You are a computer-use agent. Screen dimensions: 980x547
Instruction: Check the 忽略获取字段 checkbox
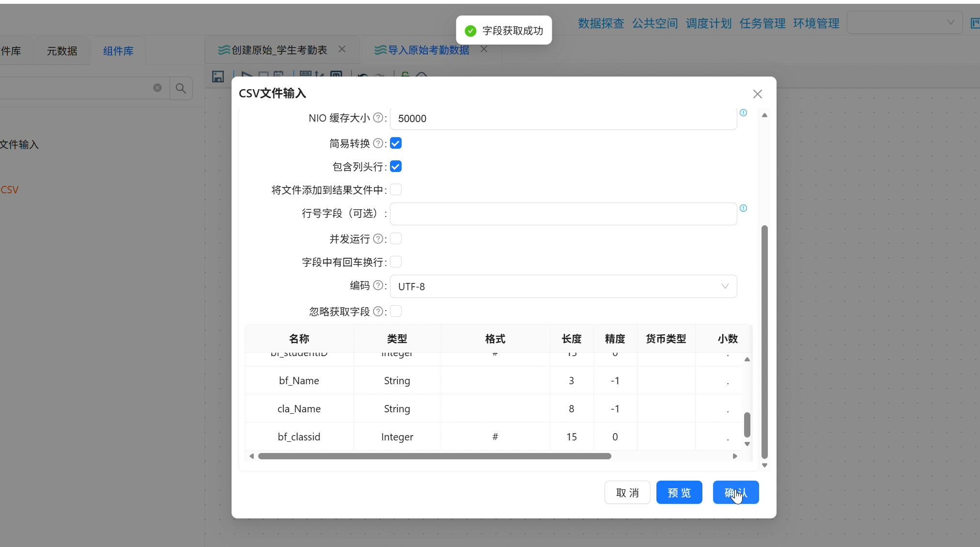[x=396, y=312]
